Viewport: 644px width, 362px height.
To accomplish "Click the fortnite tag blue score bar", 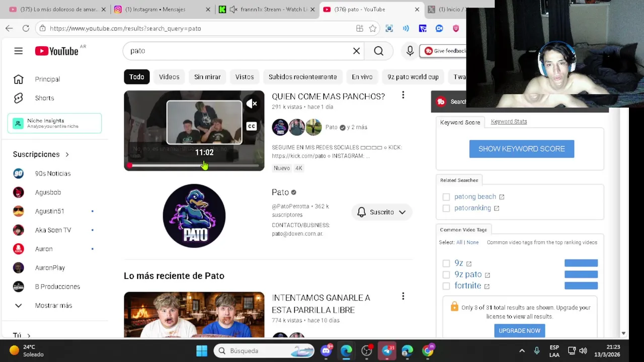I will pyautogui.click(x=581, y=286).
